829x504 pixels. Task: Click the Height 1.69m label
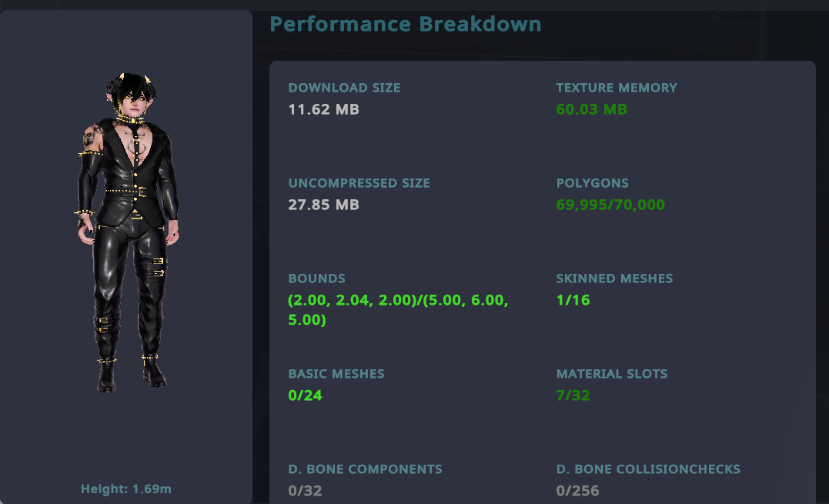tap(126, 489)
